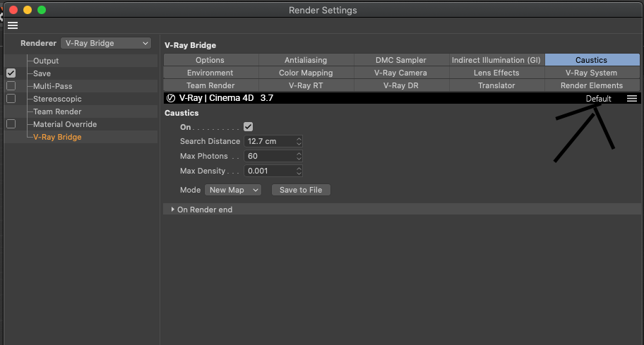
Task: Open the Render Elements tab
Action: tap(592, 85)
